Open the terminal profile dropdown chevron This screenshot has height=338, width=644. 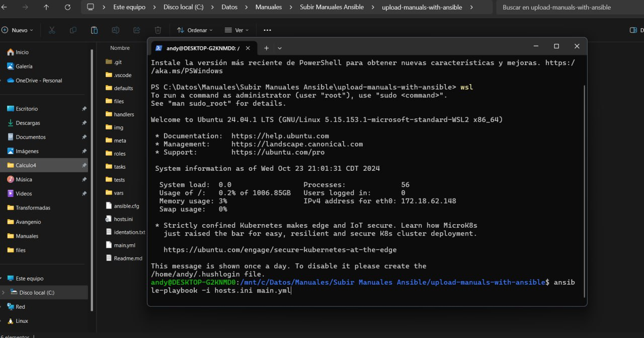coord(280,48)
